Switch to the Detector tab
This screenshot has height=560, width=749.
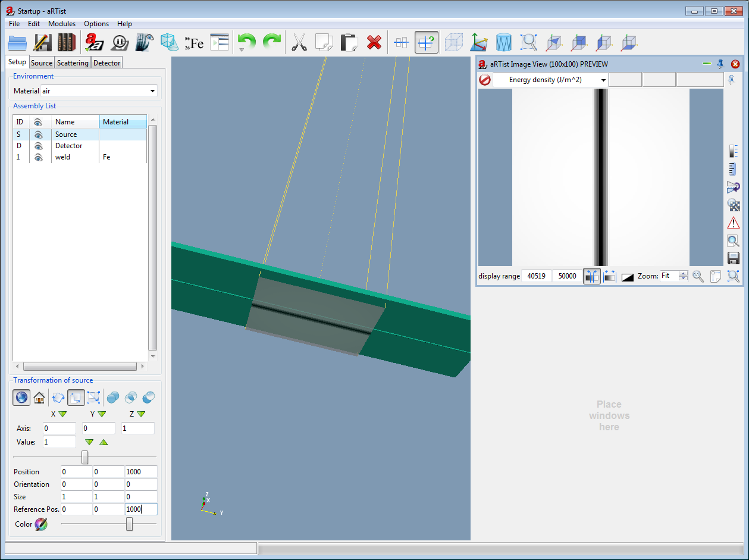coord(107,62)
